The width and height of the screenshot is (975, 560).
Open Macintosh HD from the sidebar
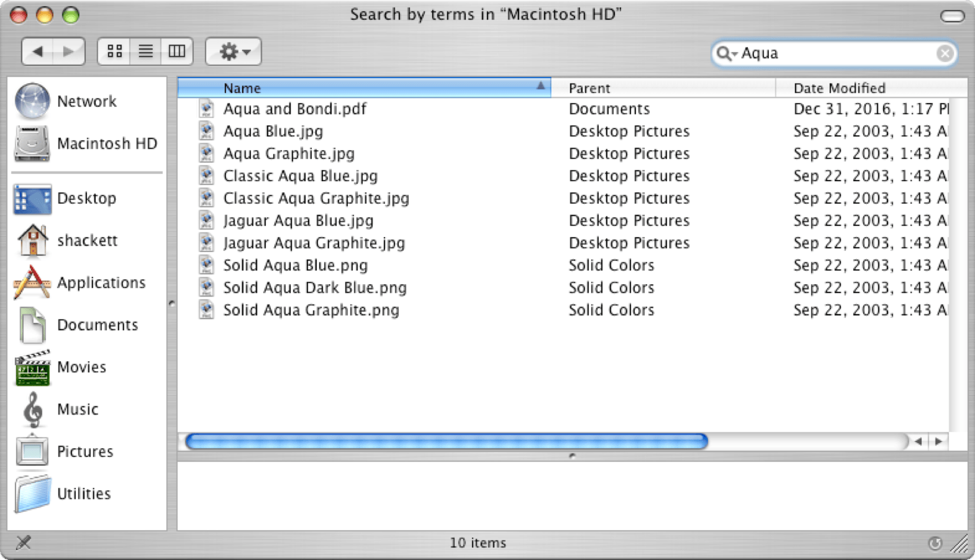[x=86, y=144]
